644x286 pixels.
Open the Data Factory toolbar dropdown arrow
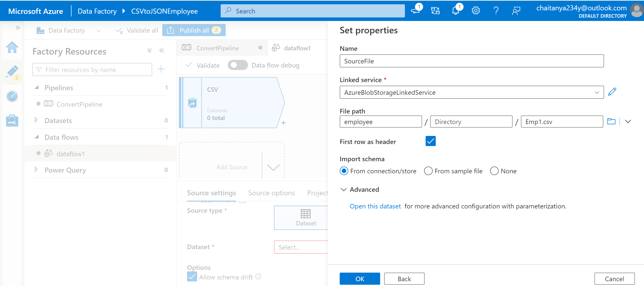(99, 31)
